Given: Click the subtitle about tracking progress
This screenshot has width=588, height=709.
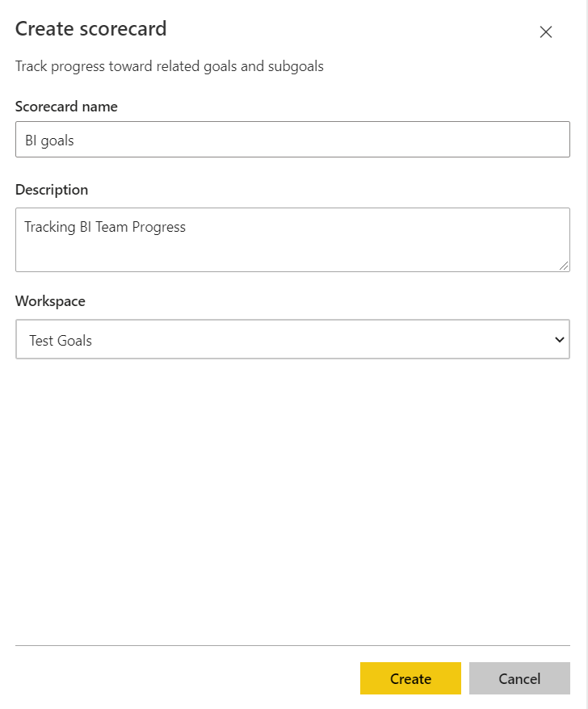Looking at the screenshot, I should (169, 66).
